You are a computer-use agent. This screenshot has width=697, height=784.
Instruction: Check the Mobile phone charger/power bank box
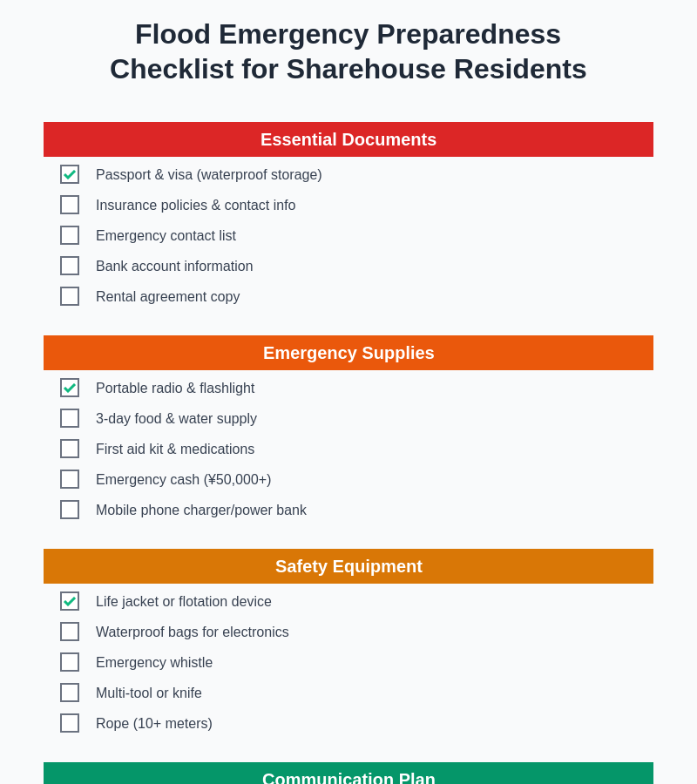click(70, 510)
